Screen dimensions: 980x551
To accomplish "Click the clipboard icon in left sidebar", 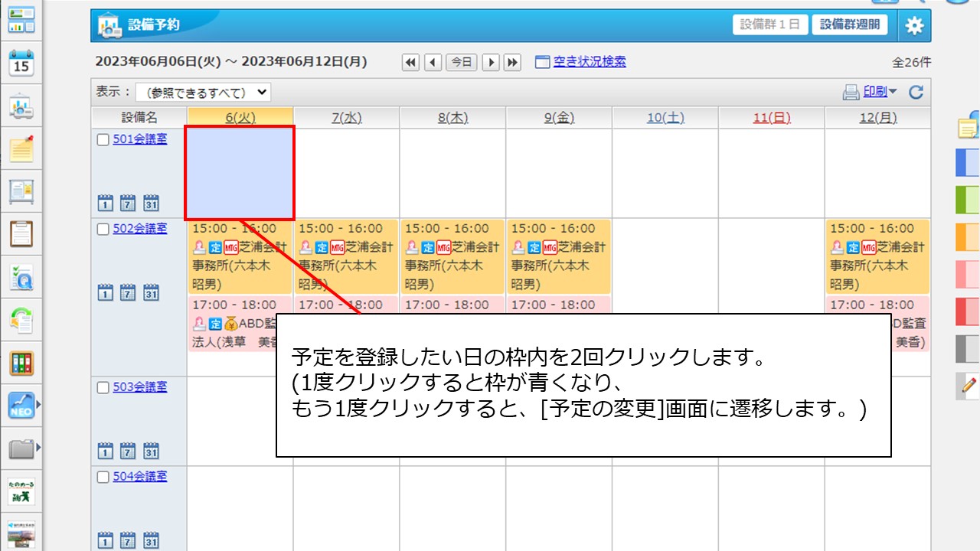I will click(x=21, y=233).
